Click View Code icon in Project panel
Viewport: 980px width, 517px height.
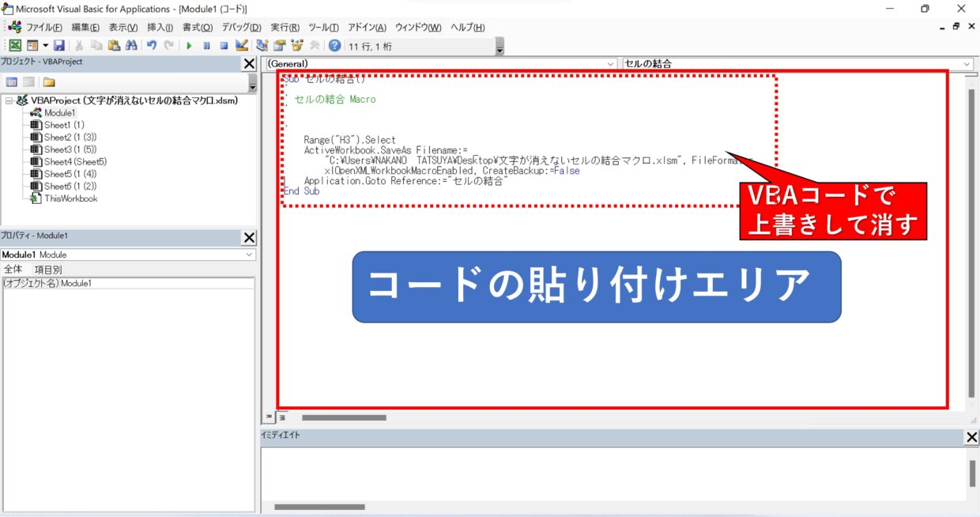click(12, 81)
